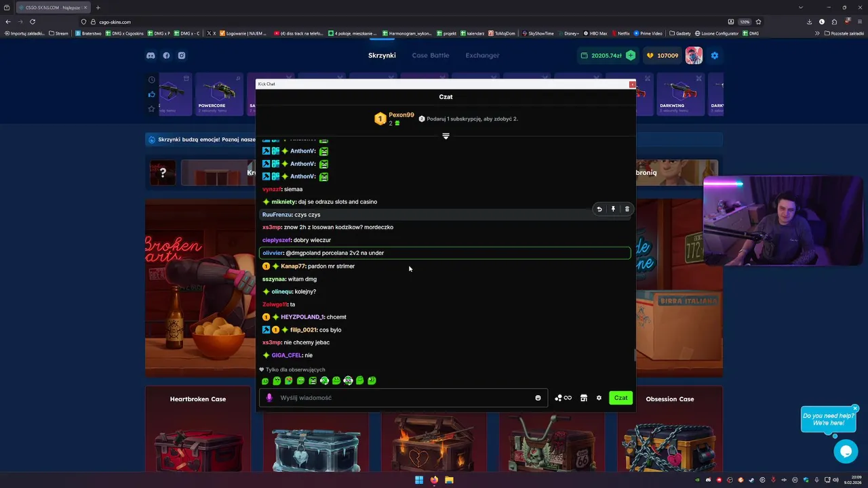868x488 pixels.
Task: Open File Explorer from taskbar
Action: 449,480
